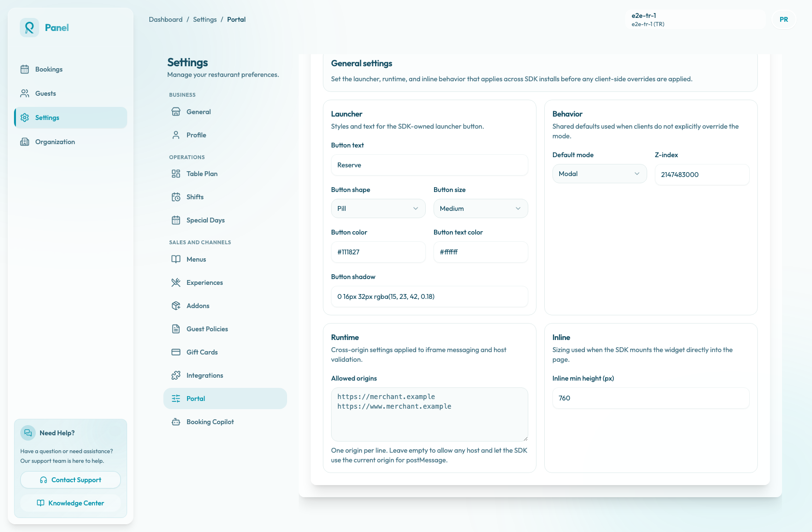The image size is (812, 532).
Task: Click the Experiences utensils icon
Action: (176, 282)
